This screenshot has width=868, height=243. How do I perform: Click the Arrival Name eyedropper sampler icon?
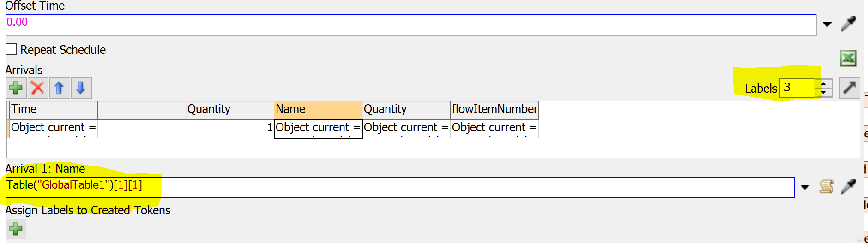click(x=848, y=187)
